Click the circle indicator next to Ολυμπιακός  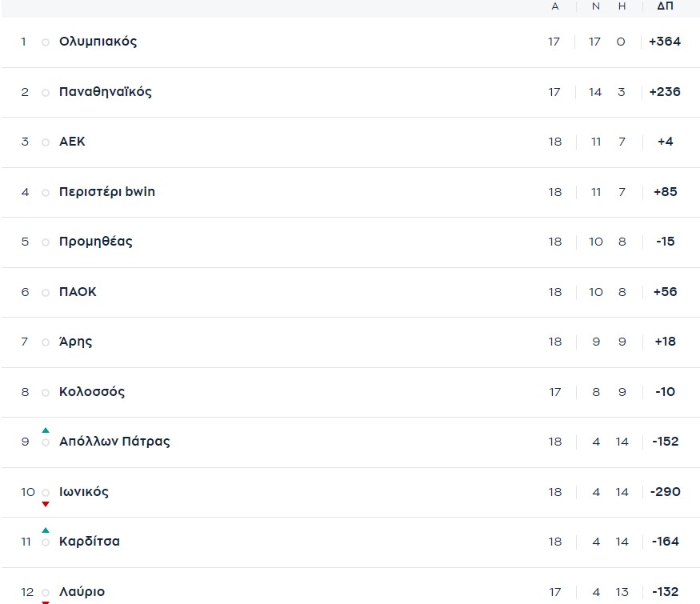46,42
